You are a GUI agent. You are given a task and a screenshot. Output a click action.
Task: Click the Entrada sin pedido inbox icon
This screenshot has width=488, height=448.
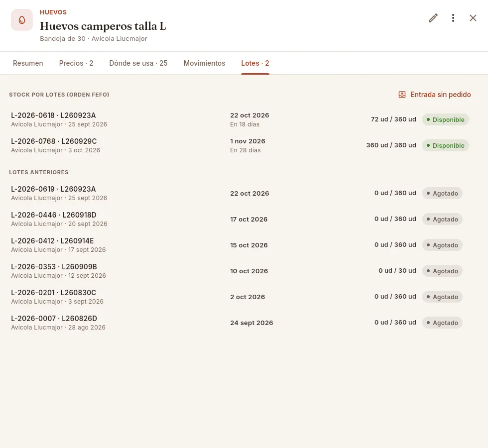(402, 95)
